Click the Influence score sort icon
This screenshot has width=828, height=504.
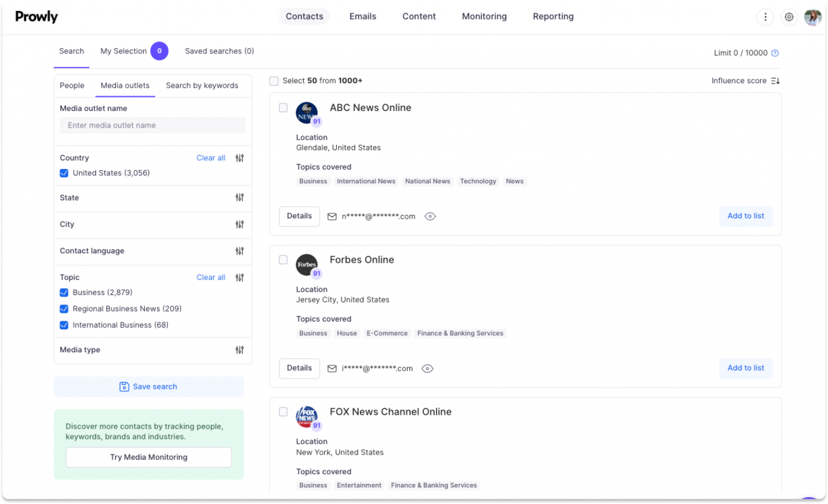(775, 81)
